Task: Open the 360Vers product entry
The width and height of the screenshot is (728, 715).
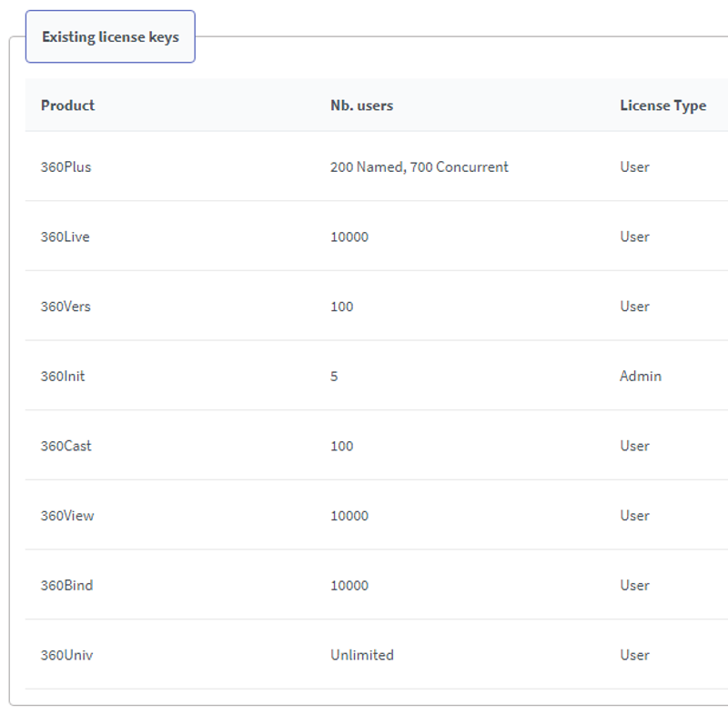Action: pos(66,307)
